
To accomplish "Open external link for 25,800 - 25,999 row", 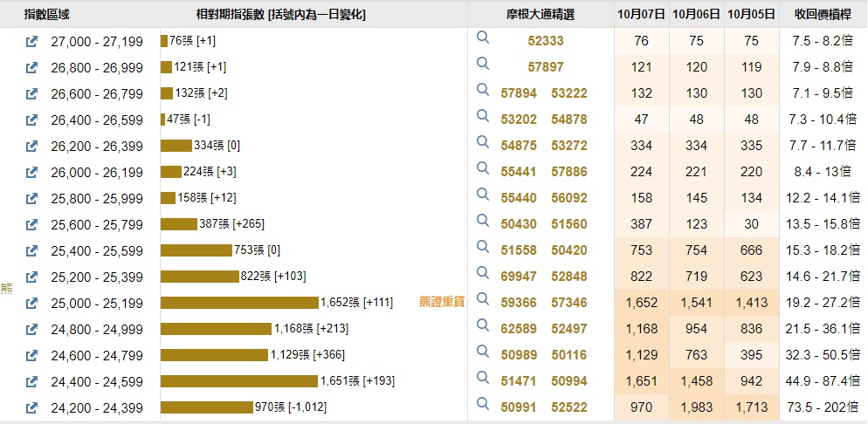I will [32, 198].
